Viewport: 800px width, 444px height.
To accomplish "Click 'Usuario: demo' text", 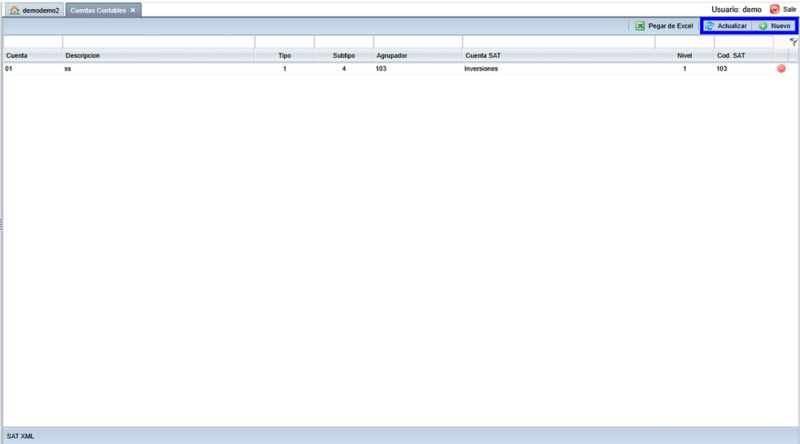I will (x=736, y=9).
